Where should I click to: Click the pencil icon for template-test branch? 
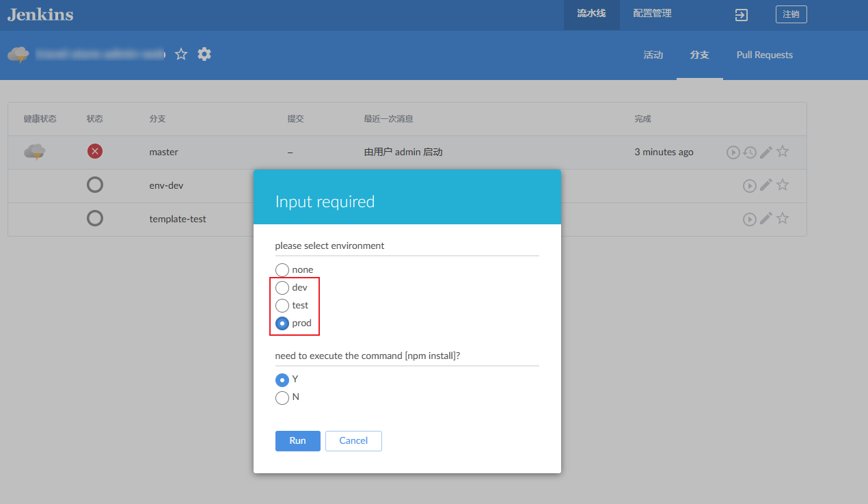[766, 218]
